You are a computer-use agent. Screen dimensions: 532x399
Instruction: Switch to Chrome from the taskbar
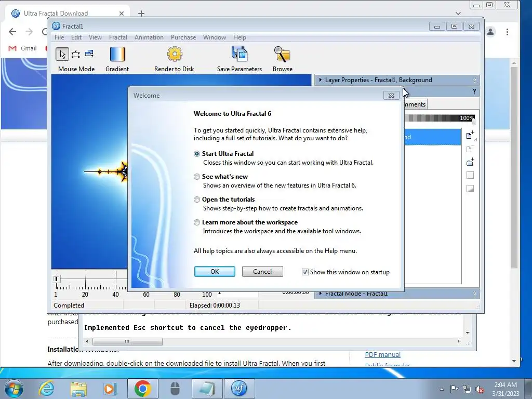pyautogui.click(x=142, y=389)
